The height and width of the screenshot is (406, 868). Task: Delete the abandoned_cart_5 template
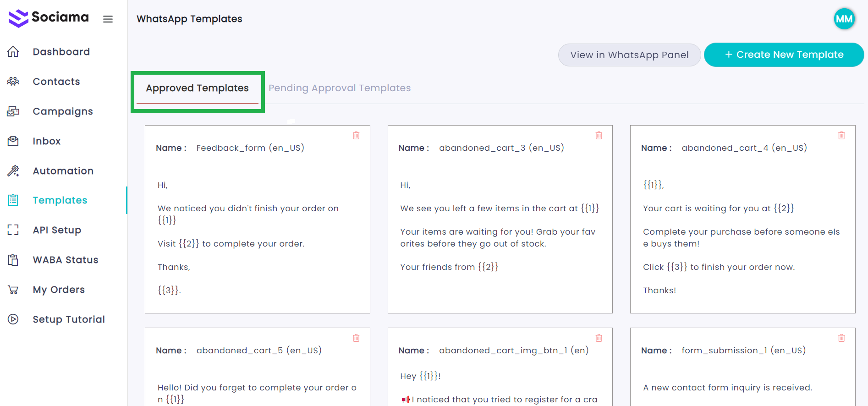pos(356,338)
